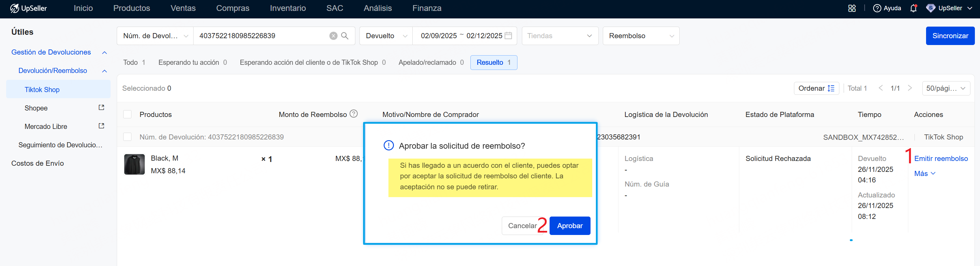980x266 pixels.
Task: Click the Solicitud Rechazada status text
Action: coord(778,159)
